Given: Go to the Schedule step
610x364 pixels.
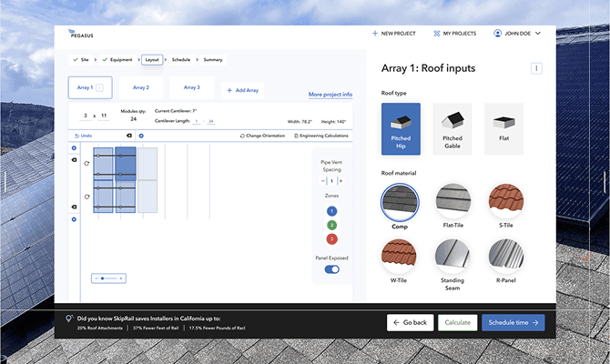Looking at the screenshot, I should pyautogui.click(x=180, y=59).
